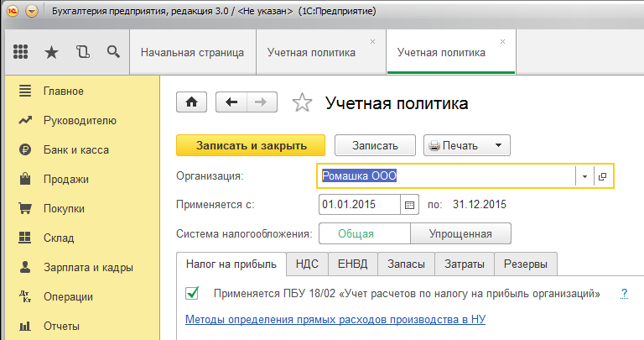The image size is (644, 340).
Task: Open the Затраты tab
Action: 465,264
